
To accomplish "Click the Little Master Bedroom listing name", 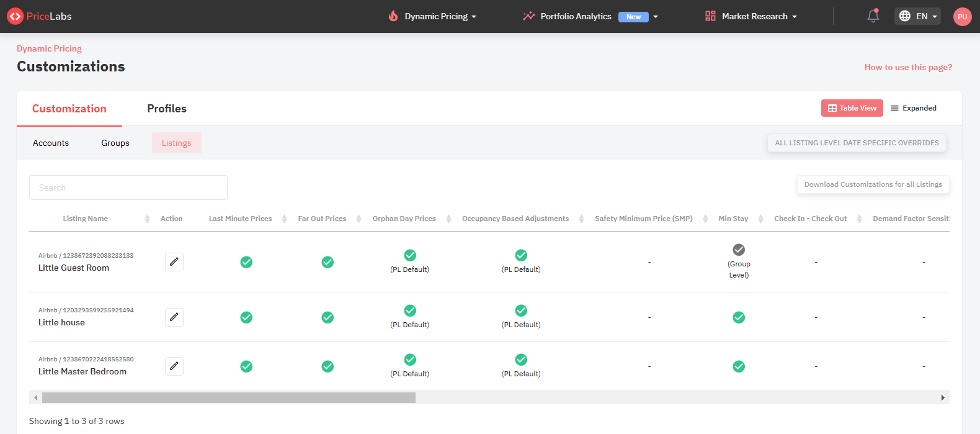I will click(82, 371).
